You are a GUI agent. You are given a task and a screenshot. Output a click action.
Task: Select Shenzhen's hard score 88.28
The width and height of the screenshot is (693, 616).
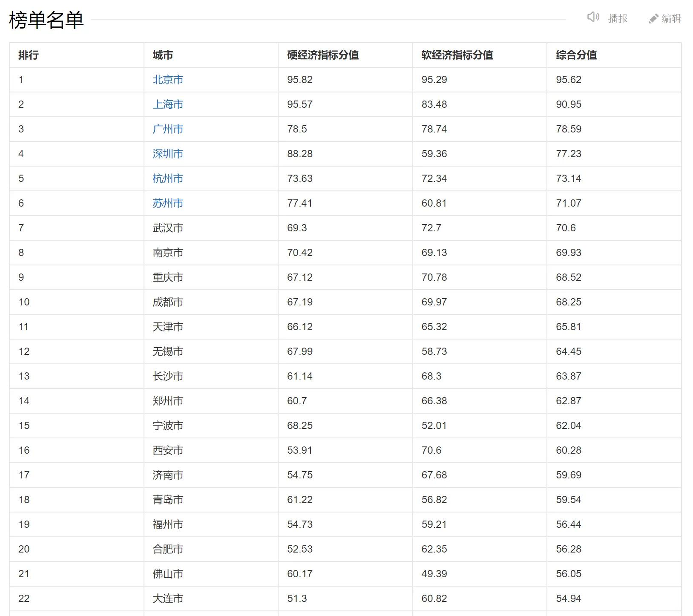click(345, 154)
